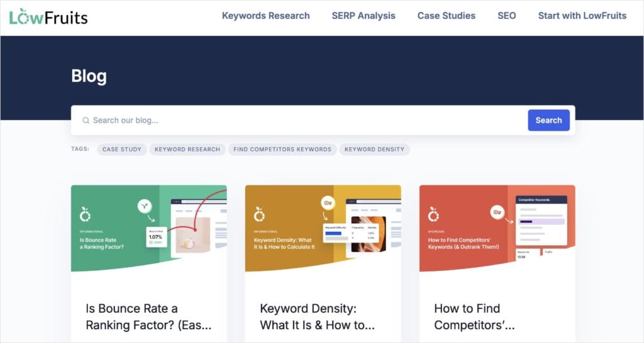Filter by the KEYWORD RESEARCH tag

coord(187,150)
